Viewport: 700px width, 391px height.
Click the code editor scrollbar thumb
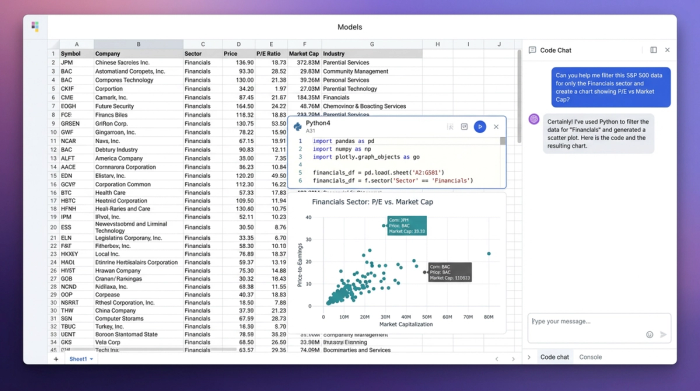point(503,141)
